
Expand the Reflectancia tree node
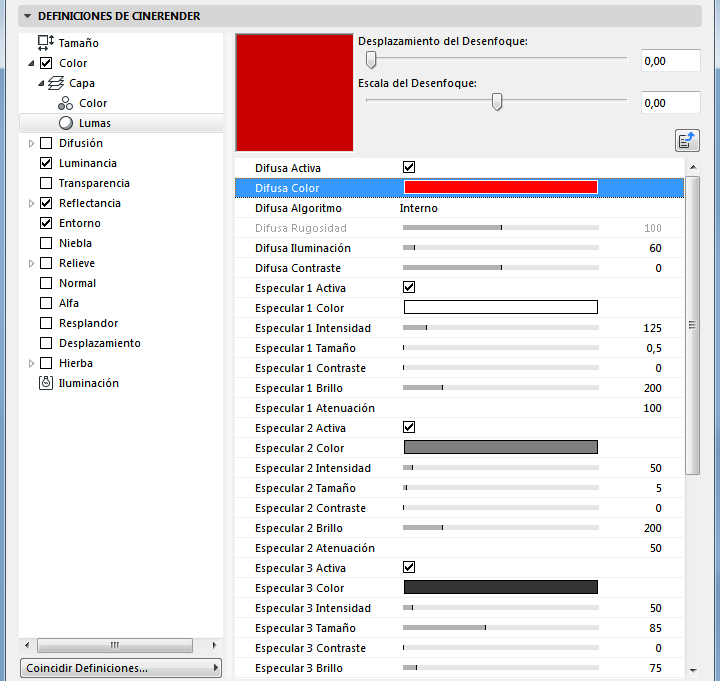pos(31,203)
